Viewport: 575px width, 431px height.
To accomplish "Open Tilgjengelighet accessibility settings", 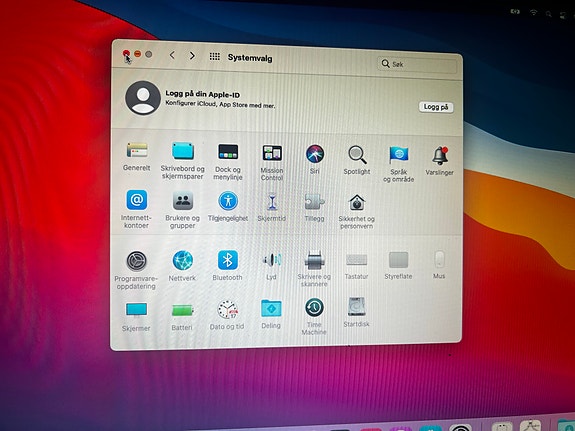I will pyautogui.click(x=228, y=201).
